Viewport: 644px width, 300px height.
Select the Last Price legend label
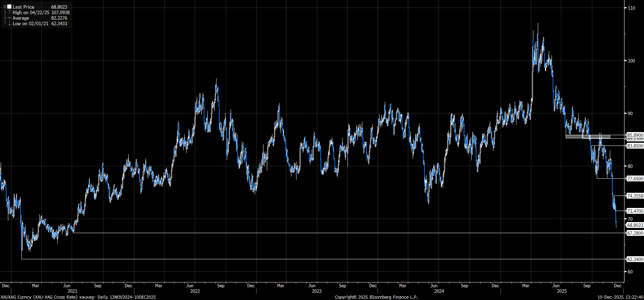23,7
